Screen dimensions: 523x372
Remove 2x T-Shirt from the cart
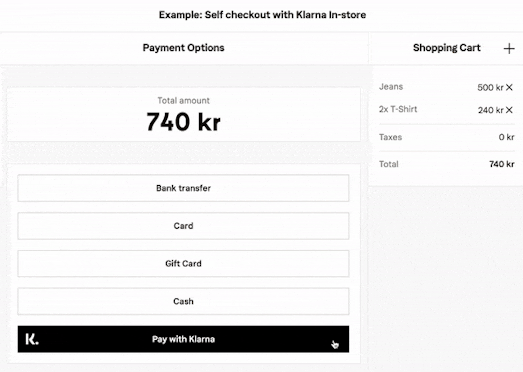509,110
